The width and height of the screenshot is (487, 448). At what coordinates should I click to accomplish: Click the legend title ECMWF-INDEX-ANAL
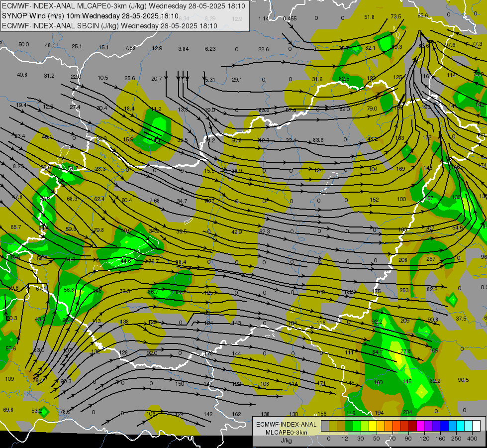[x=286, y=425]
